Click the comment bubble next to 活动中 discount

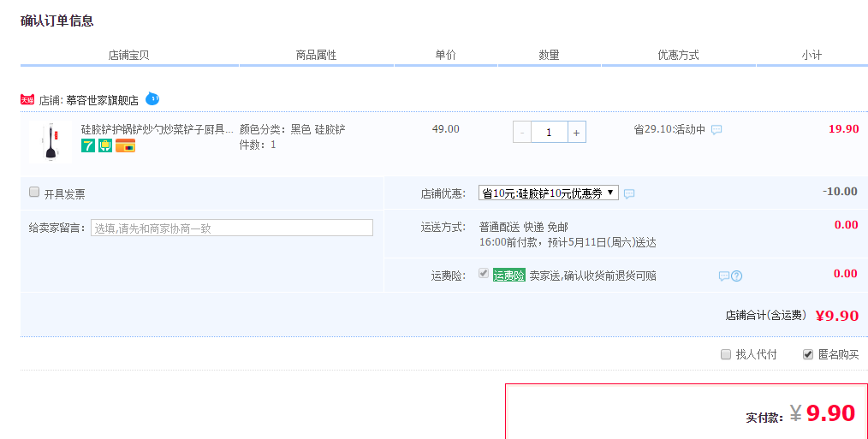[x=716, y=130]
